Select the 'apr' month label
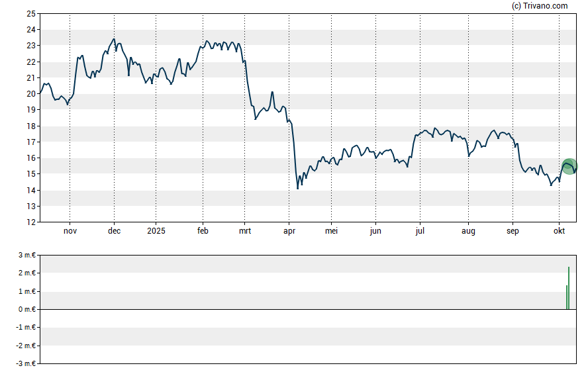The height and width of the screenshot is (374, 588). (289, 232)
